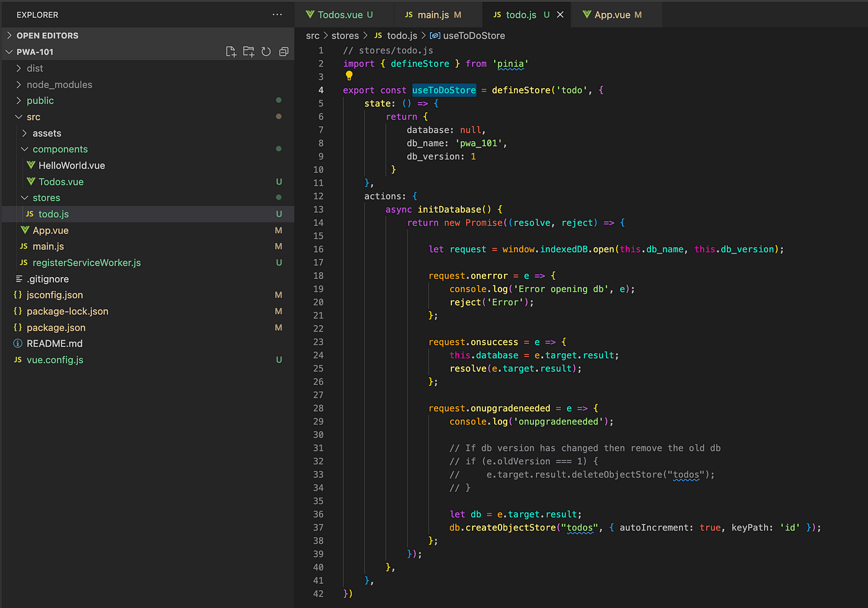The width and height of the screenshot is (868, 608).
Task: Collapse the components folder
Action: [x=60, y=149]
